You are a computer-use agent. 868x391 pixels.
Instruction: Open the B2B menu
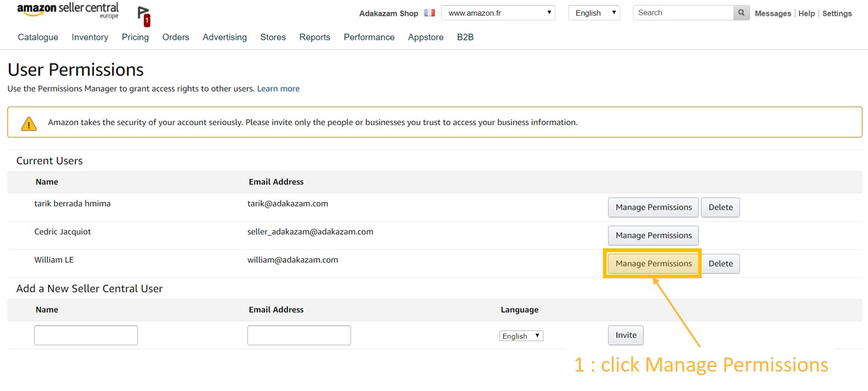coord(465,37)
